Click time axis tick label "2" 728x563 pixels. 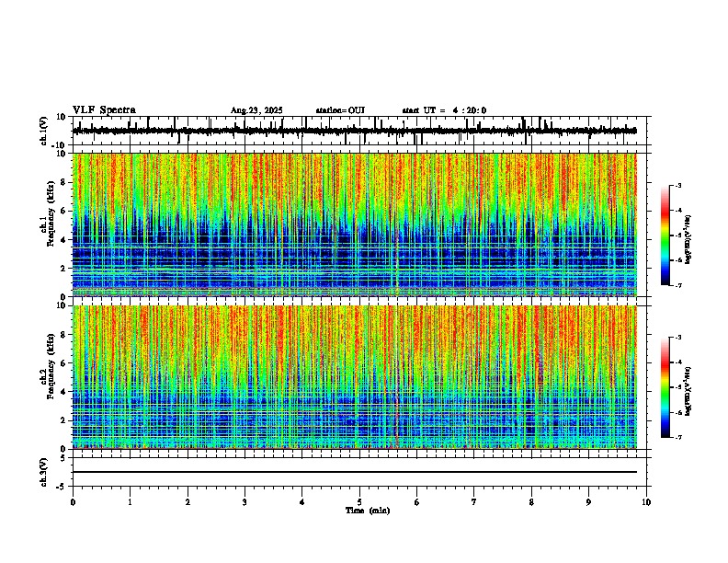tap(188, 502)
